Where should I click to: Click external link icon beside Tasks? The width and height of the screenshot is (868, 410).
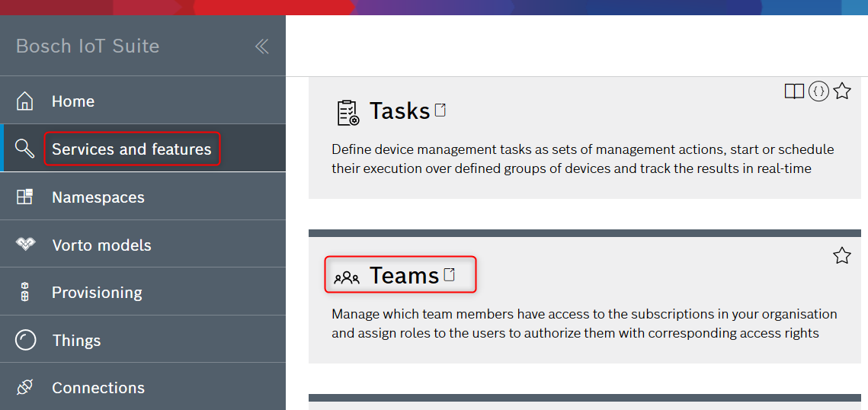click(x=440, y=110)
